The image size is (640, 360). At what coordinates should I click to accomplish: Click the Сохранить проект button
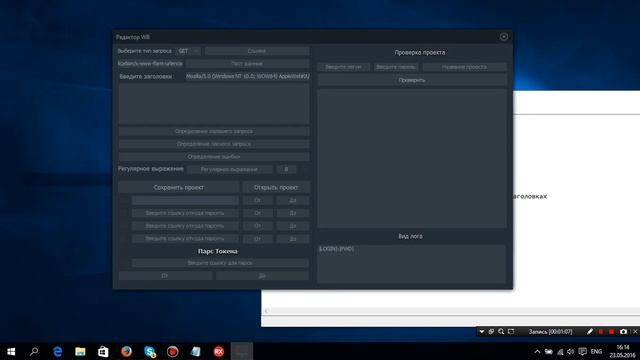point(178,187)
